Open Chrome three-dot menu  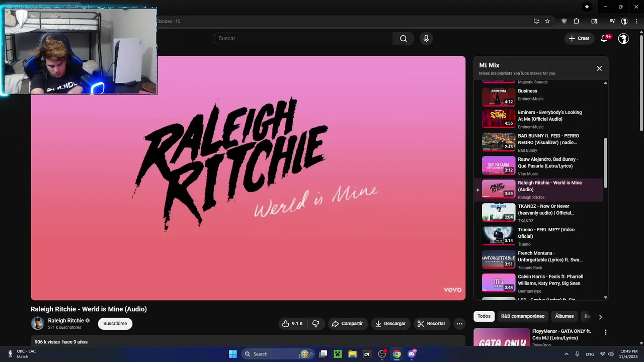click(x=636, y=21)
